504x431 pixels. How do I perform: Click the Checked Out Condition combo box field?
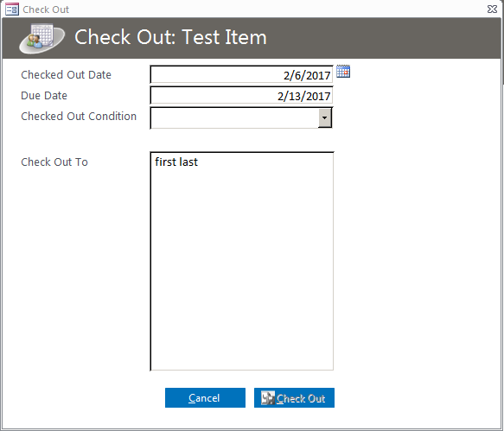[x=241, y=117]
